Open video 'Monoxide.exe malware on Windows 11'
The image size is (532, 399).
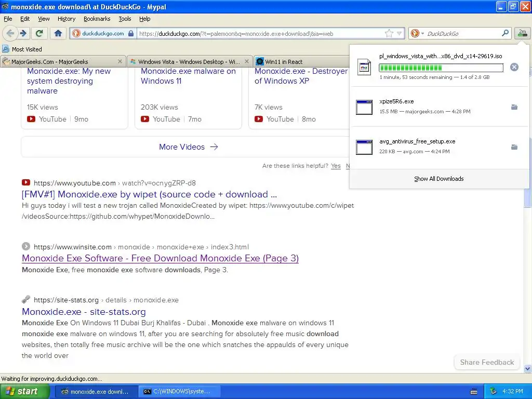(x=188, y=76)
